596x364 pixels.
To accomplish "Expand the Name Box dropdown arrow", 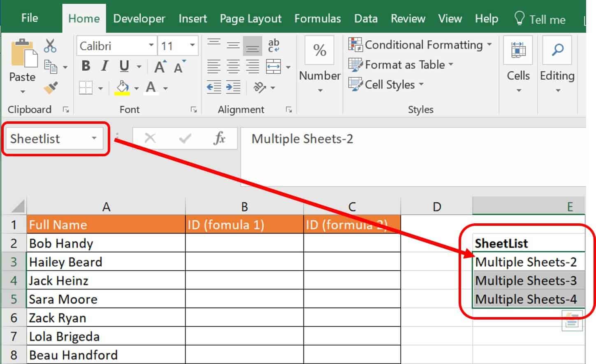I will point(94,138).
